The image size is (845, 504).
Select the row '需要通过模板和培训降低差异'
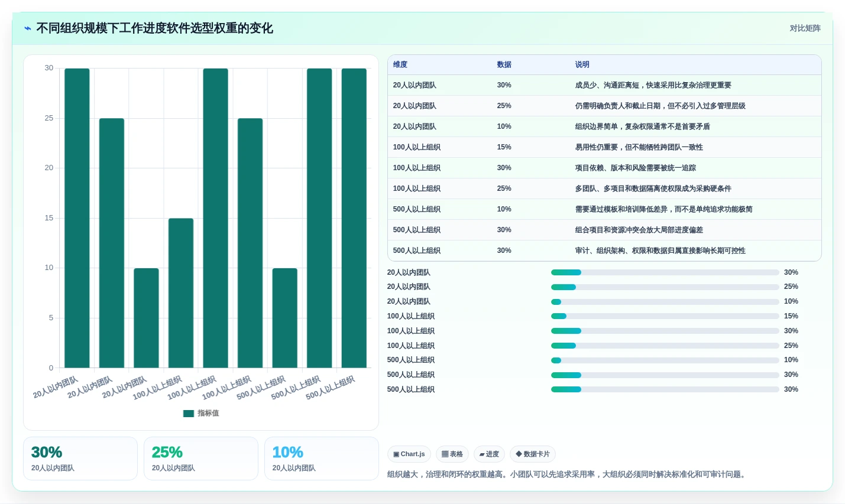click(604, 209)
